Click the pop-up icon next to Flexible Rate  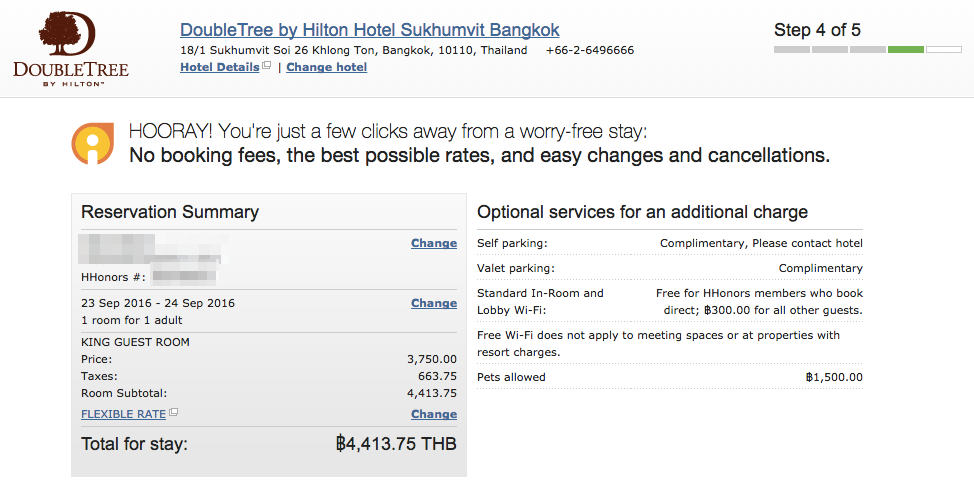click(x=173, y=412)
